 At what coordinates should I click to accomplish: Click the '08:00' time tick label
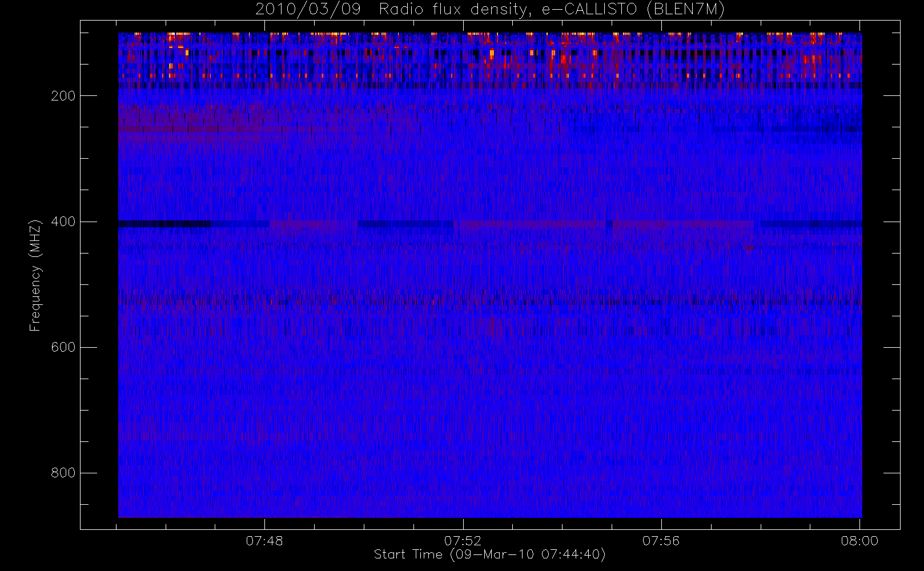coord(859,541)
